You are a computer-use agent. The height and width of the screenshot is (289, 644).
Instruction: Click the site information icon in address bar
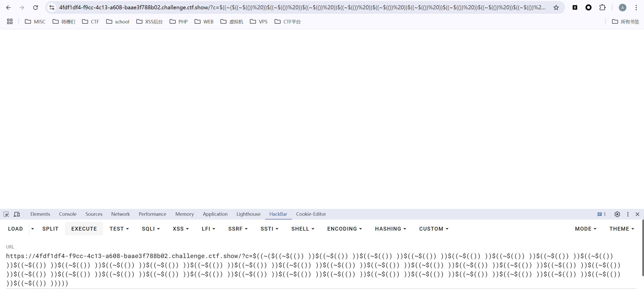52,8
